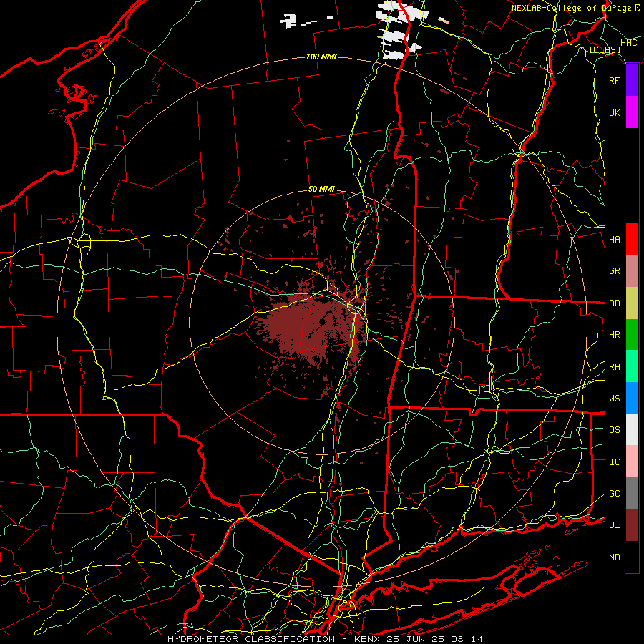Screen dimensions: 644x644
Task: Click the WS blue legend swatch
Action: (632, 398)
